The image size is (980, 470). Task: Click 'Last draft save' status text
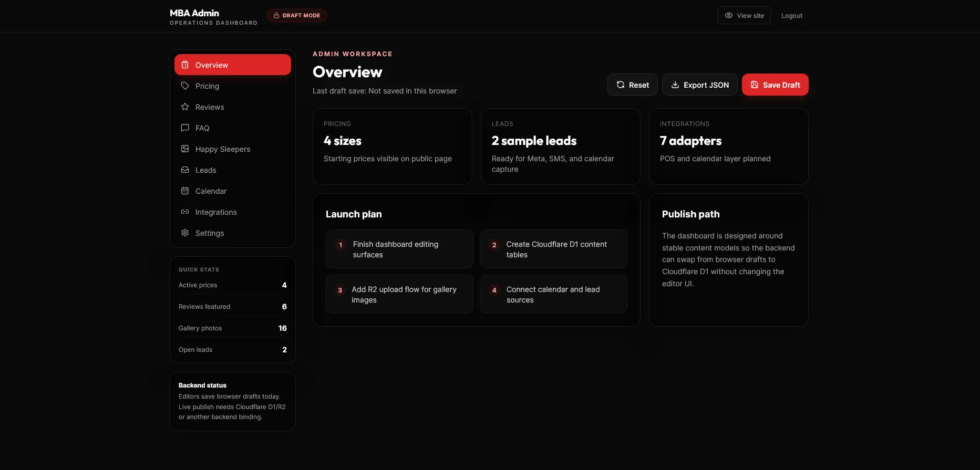point(385,91)
